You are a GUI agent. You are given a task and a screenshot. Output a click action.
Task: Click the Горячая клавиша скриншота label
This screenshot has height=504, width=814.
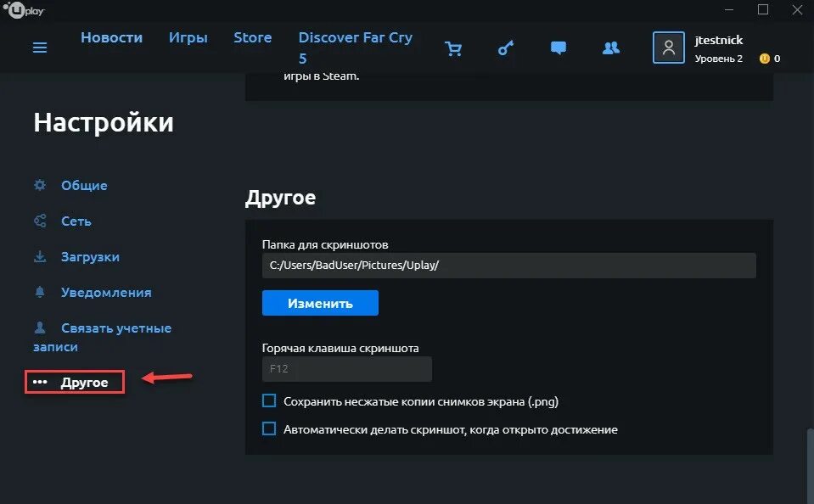[x=340, y=348]
